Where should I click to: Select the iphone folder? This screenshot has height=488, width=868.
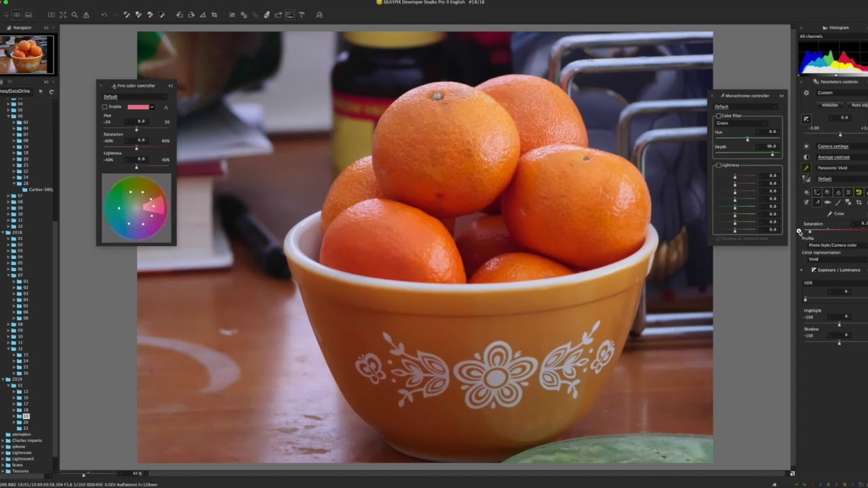(18, 447)
